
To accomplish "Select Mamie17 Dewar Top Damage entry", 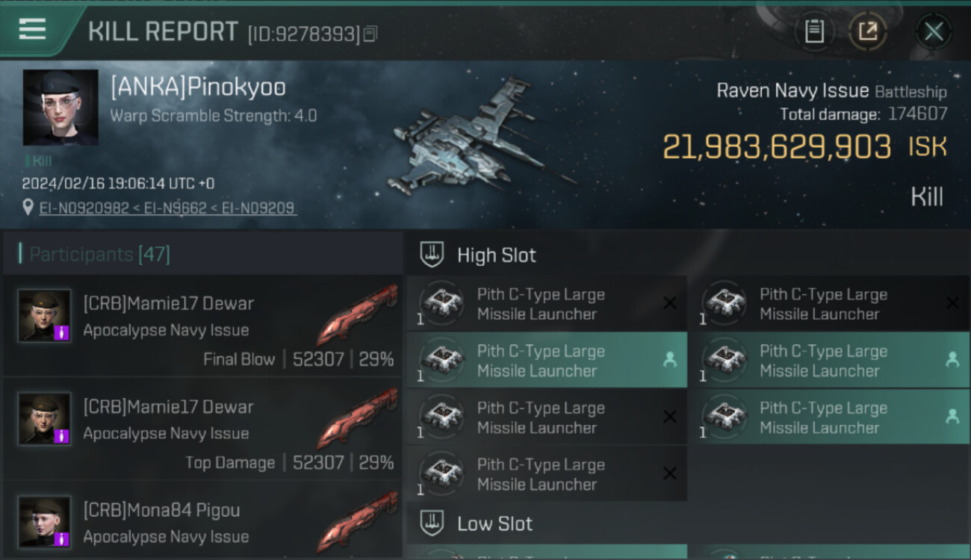I will (x=203, y=429).
